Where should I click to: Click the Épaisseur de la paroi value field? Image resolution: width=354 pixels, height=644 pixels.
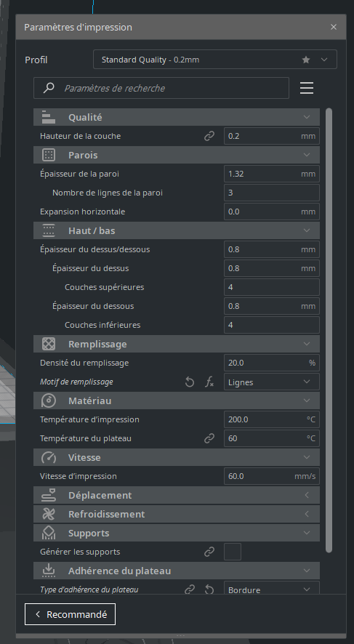pyautogui.click(x=271, y=174)
